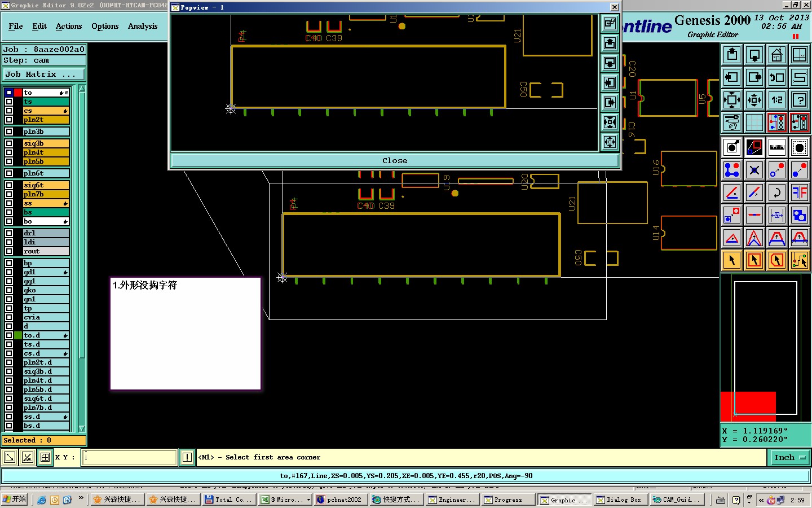Click the zoom out arrows icon
Viewport: 812px width, 508px height.
pos(754,100)
